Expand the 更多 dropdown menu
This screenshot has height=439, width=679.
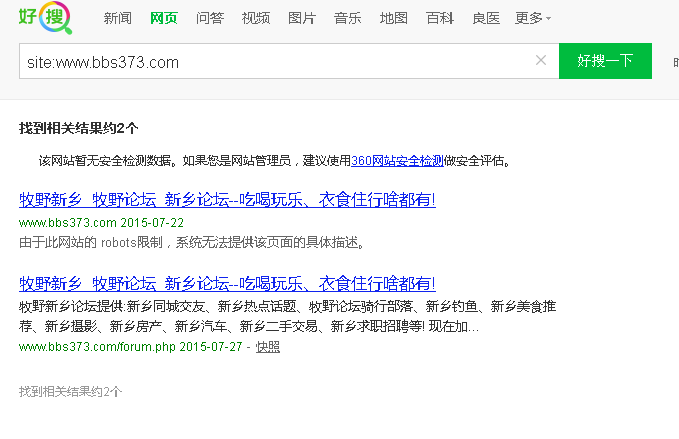point(532,18)
